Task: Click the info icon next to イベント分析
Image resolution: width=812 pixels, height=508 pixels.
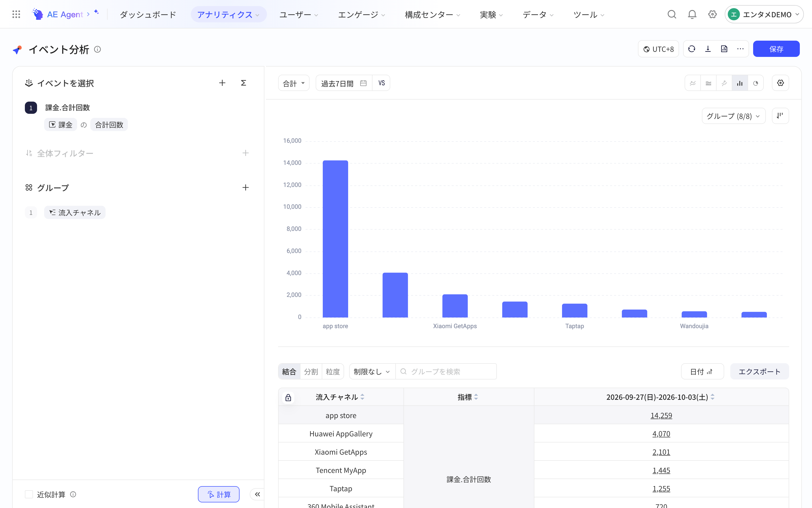Action: point(97,49)
